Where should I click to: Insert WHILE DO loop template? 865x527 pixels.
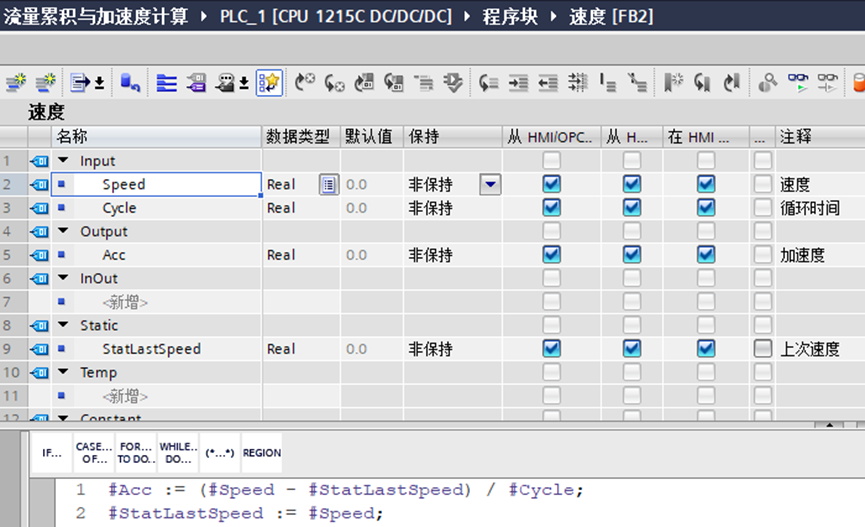178,453
